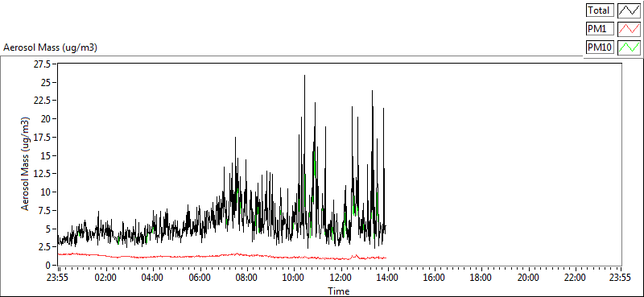
Task: Click the PM1 red legend line icon
Action: 630,29
